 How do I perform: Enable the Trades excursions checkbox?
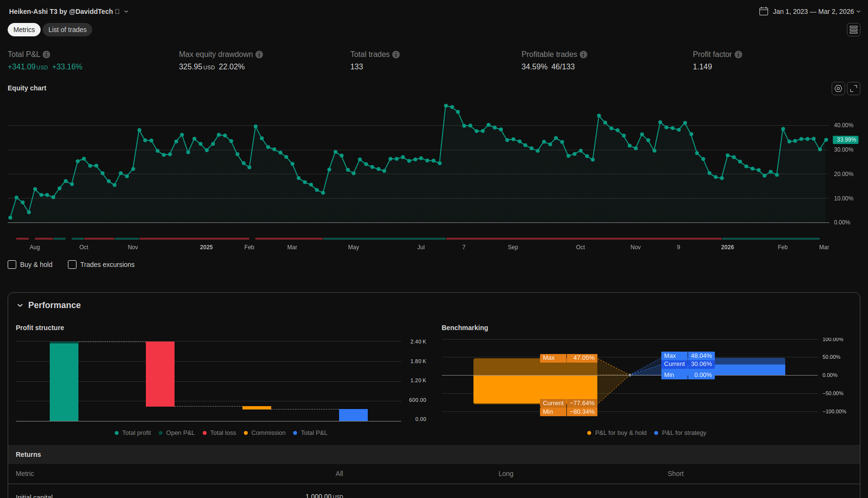tap(72, 265)
